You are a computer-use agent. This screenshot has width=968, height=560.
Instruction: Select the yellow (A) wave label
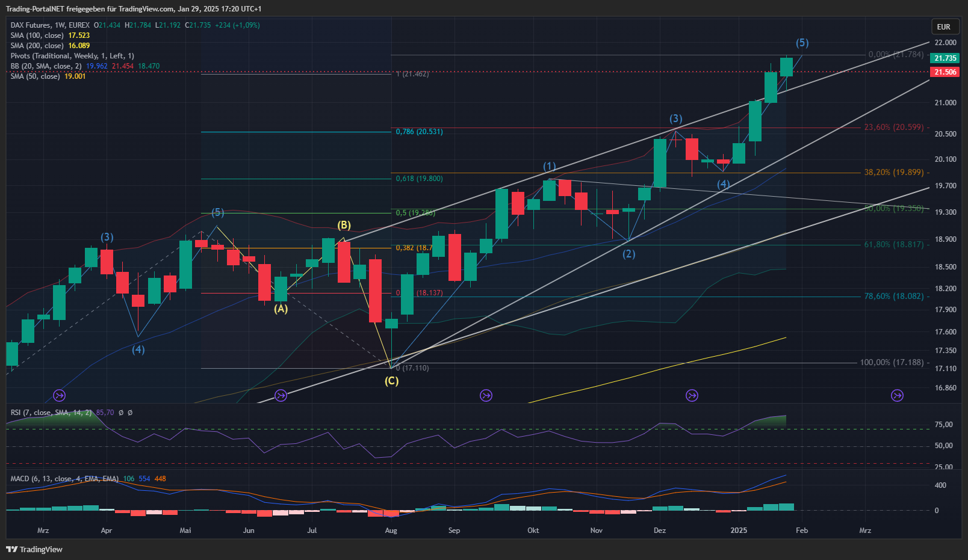(x=281, y=309)
